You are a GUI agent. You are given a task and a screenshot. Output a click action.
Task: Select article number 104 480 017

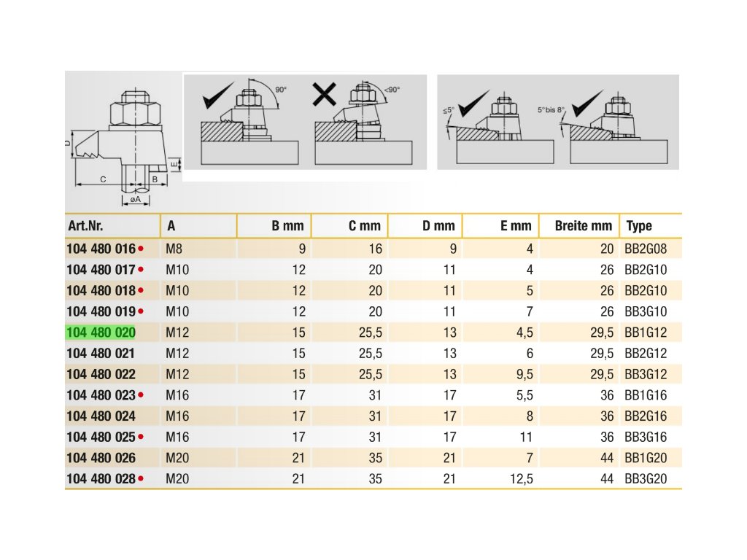point(101,270)
